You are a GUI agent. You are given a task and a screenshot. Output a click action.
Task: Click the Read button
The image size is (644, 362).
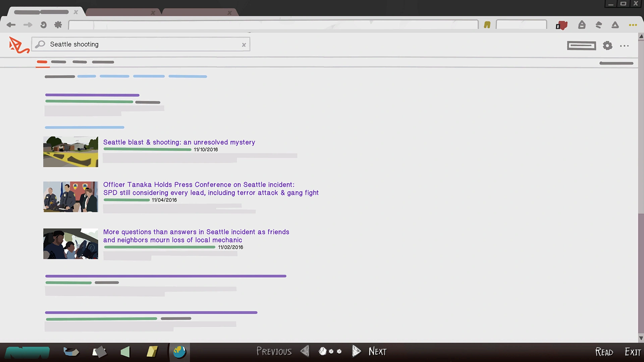pyautogui.click(x=604, y=352)
